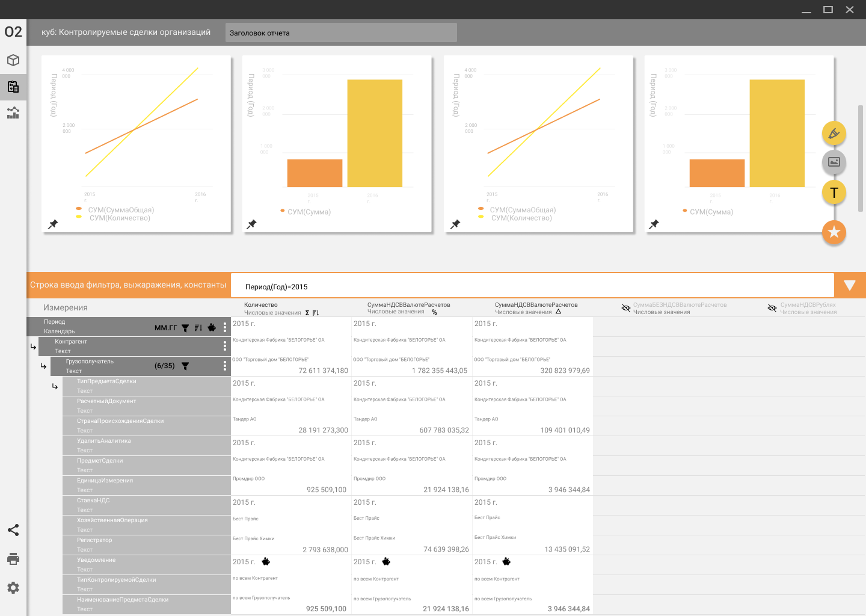Image resolution: width=866 pixels, height=616 pixels.
Task: Select the Регистратор dimension
Action: [x=147, y=545]
